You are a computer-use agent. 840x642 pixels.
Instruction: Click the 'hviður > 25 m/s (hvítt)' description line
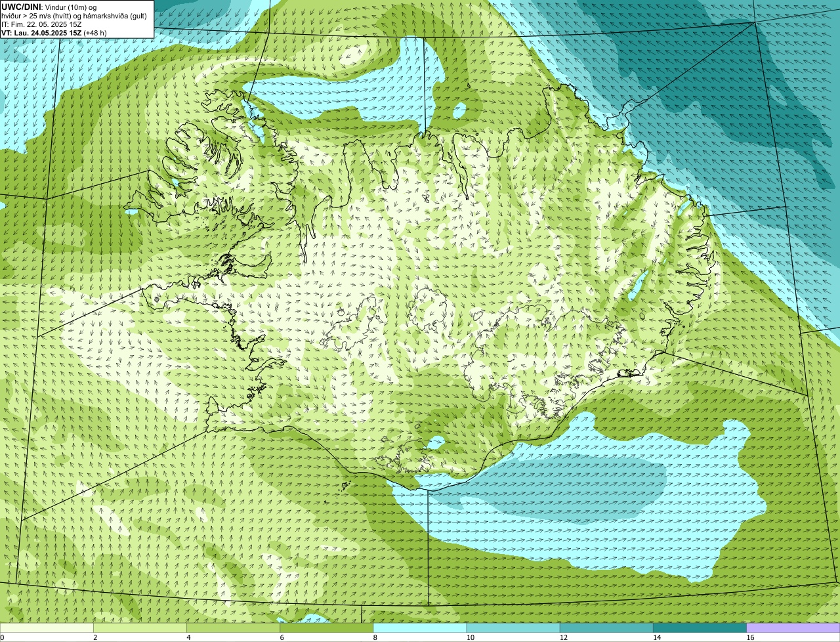coord(74,16)
